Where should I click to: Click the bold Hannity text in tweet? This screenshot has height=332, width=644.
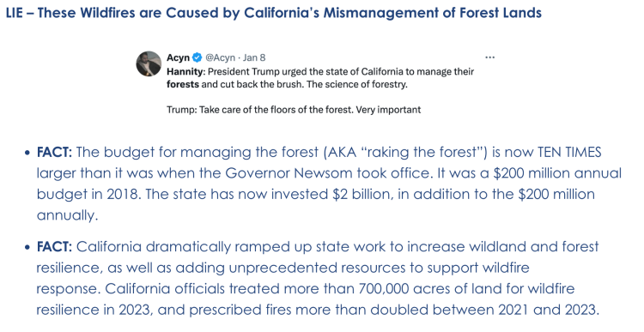tap(185, 72)
